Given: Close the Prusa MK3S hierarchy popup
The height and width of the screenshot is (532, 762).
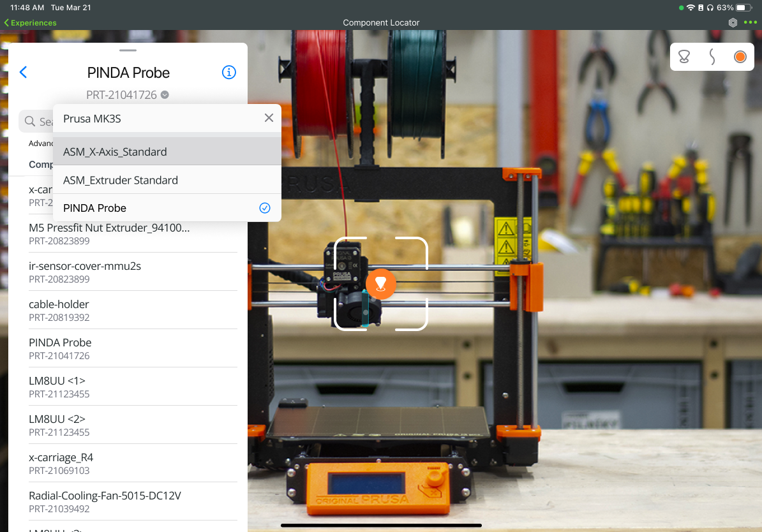Looking at the screenshot, I should click(x=269, y=118).
